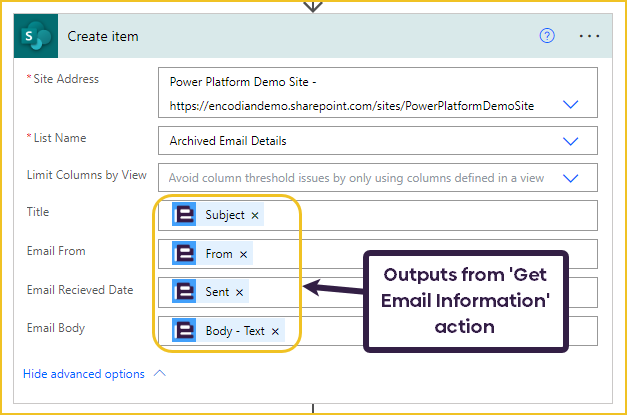Select the Subject dynamic content token
This screenshot has width=627, height=415.
(x=218, y=215)
